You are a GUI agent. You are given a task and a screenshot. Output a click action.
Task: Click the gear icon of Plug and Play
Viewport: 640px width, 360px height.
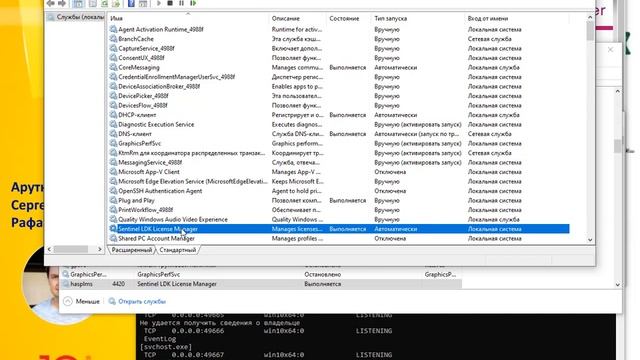[113, 200]
